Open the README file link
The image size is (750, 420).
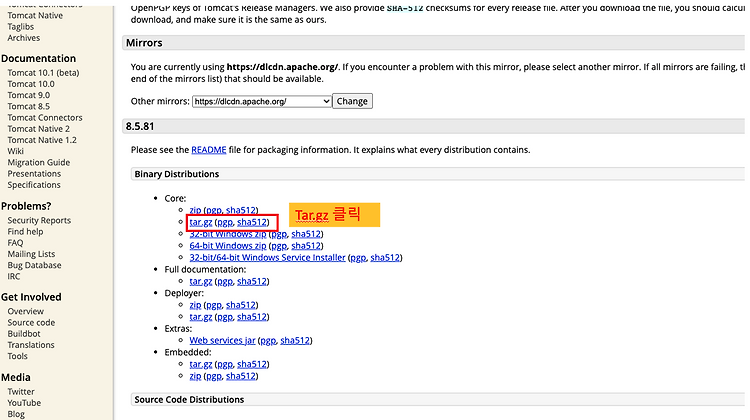tap(209, 150)
